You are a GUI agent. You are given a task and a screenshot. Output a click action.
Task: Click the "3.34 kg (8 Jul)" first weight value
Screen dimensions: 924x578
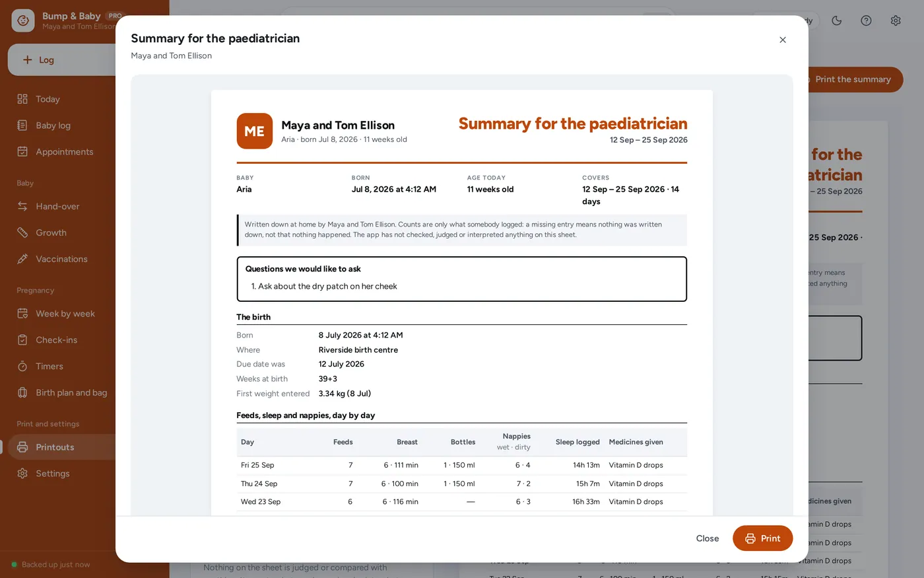tap(345, 394)
